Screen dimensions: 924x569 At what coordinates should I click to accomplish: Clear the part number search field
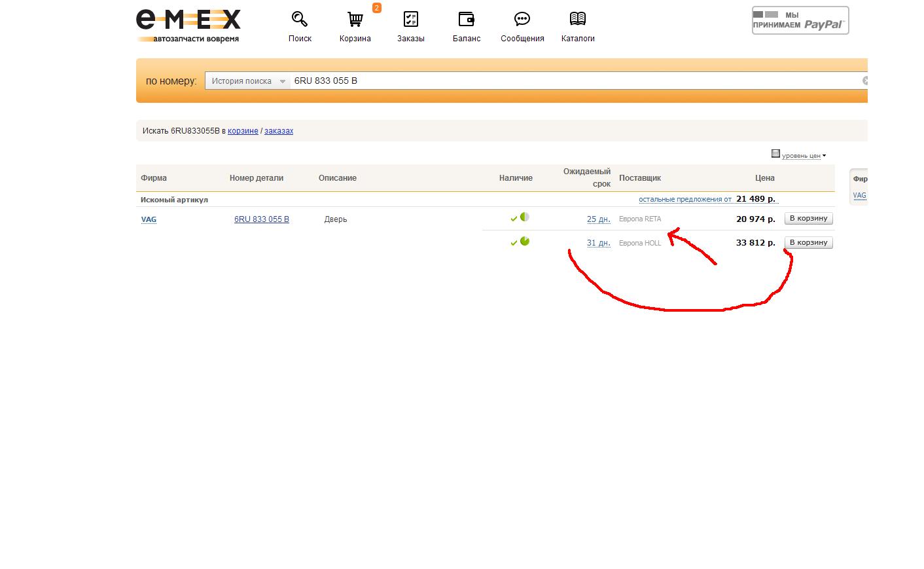coord(864,81)
